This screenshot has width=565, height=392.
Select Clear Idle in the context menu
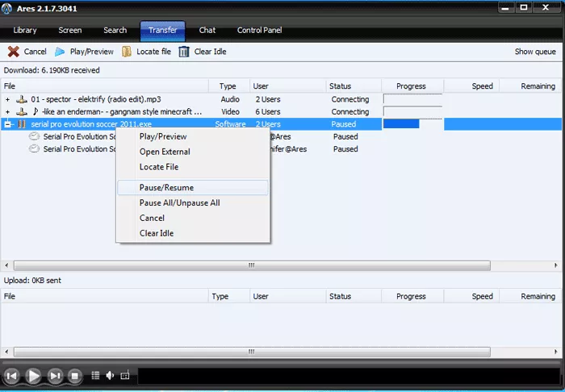point(193,233)
